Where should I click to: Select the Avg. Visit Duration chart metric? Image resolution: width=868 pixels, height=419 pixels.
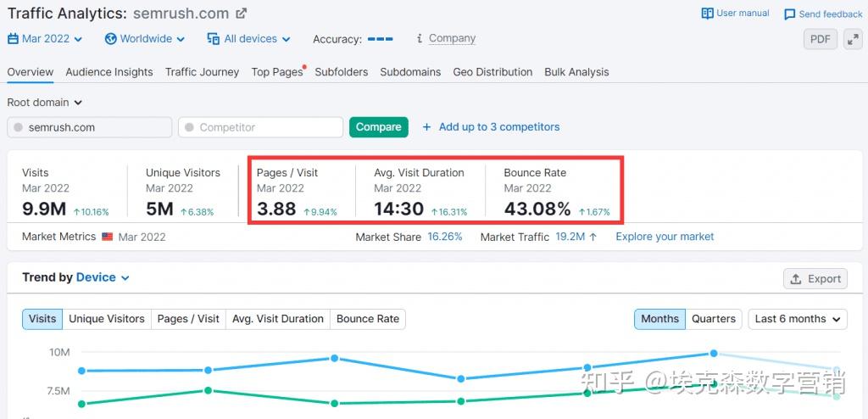278,319
